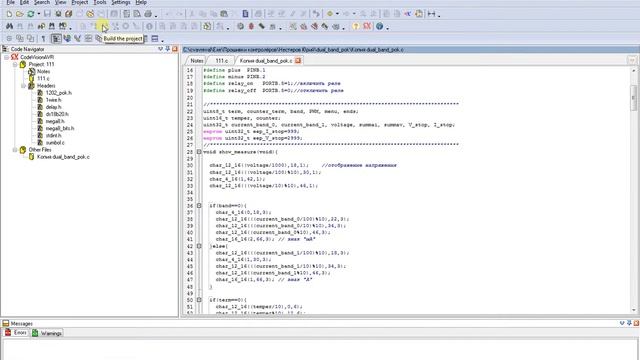Click the red CodeVisionAVR logo icon in toolbar
Screen dimensions: 640x360
click(367, 27)
